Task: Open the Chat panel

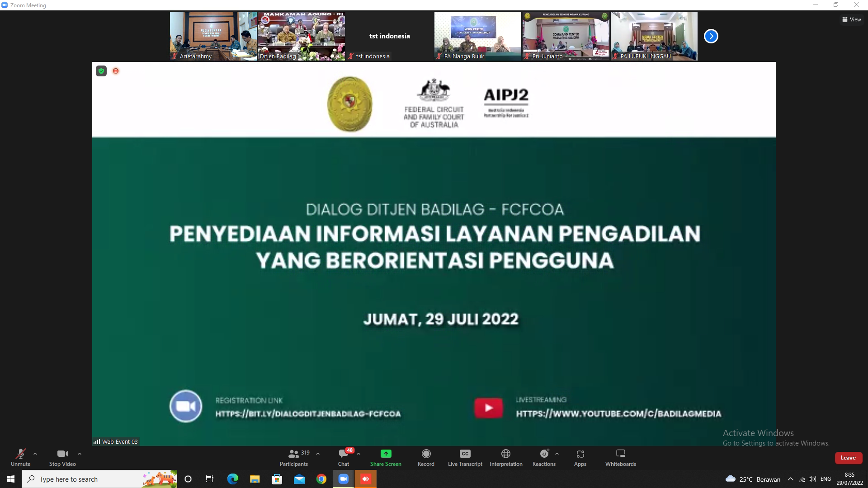Action: coord(344,457)
